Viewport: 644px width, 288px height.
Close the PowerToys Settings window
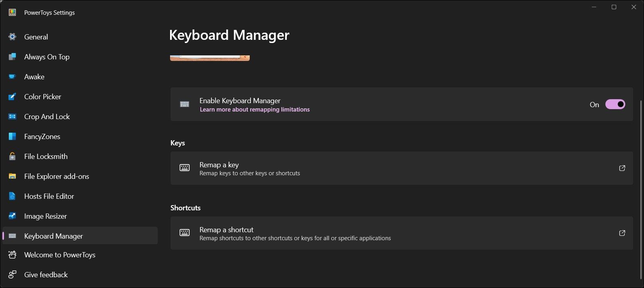pyautogui.click(x=634, y=7)
